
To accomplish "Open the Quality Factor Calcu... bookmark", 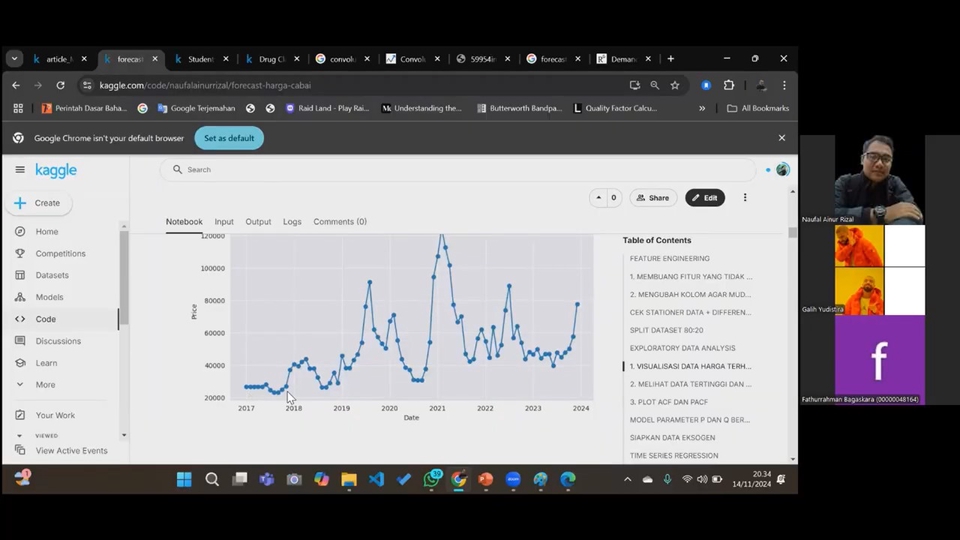I will (x=615, y=108).
